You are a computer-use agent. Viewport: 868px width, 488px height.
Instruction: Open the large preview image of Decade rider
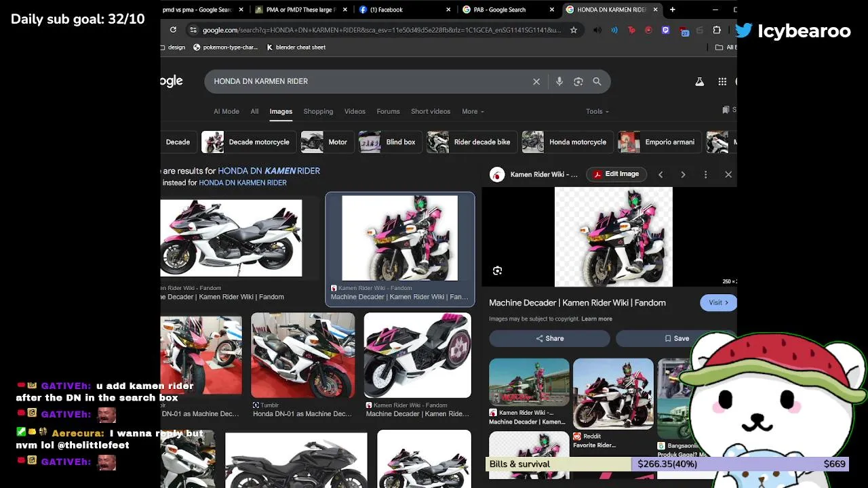(614, 237)
